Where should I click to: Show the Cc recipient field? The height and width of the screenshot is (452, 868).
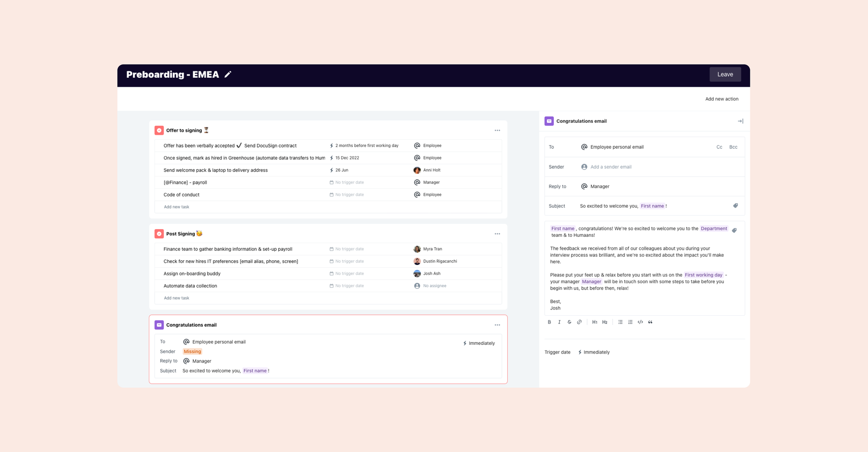pyautogui.click(x=719, y=147)
